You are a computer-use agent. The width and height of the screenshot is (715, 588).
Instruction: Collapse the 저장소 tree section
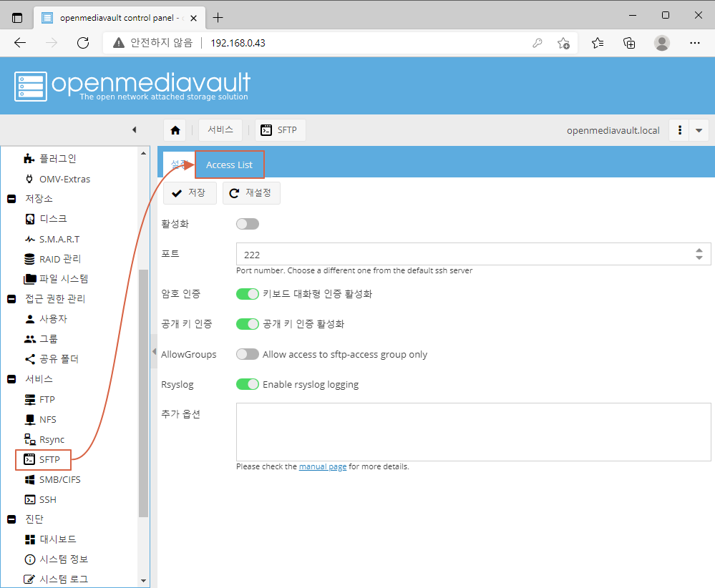[12, 199]
